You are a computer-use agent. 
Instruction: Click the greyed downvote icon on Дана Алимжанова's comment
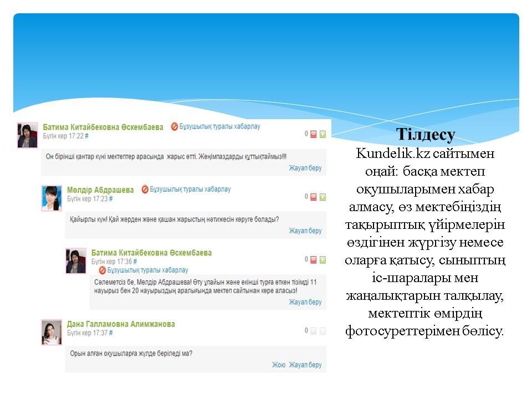tap(314, 331)
